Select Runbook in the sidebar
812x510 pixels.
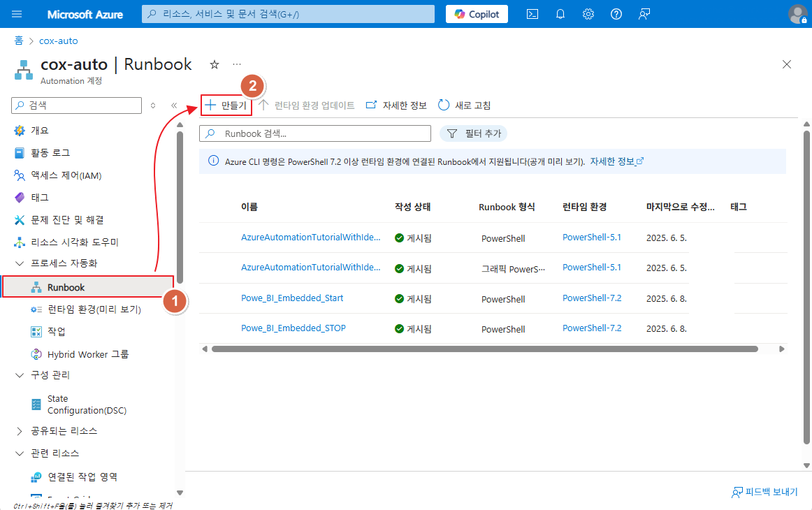[x=88, y=287]
